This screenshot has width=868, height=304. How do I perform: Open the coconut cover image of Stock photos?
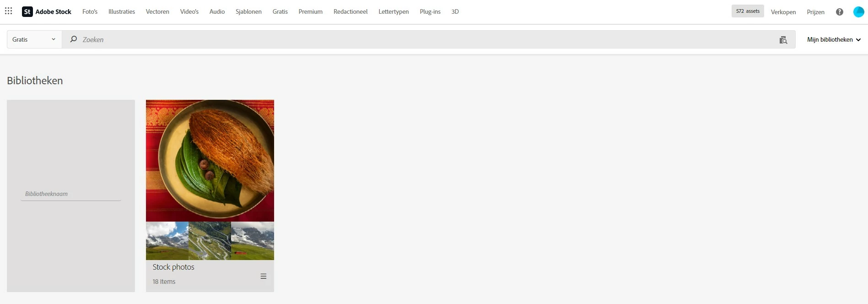point(210,161)
